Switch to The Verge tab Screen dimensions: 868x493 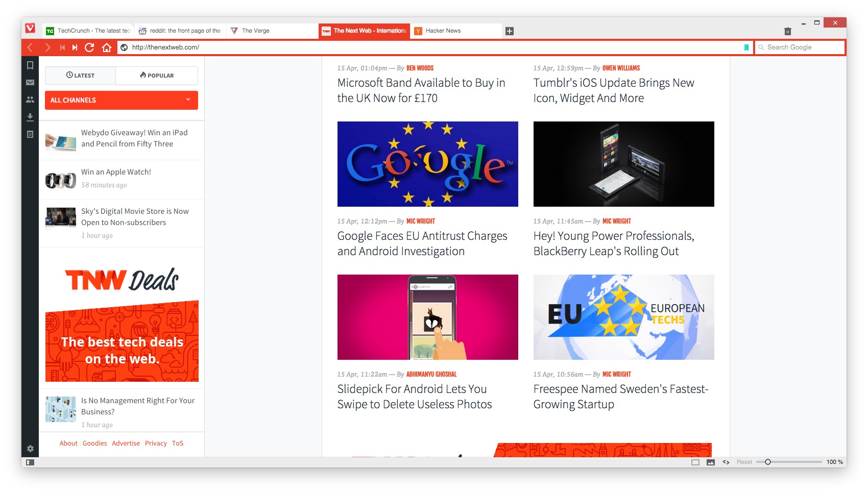point(272,31)
